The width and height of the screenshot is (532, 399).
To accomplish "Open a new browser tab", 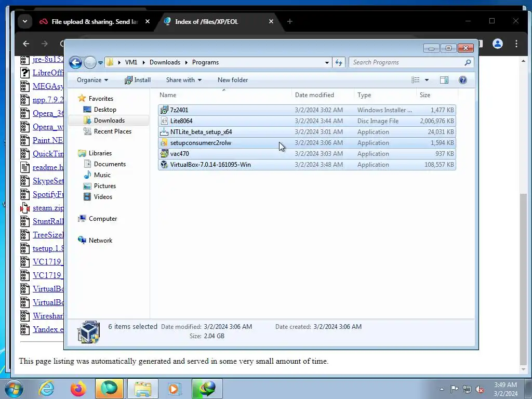I will coord(290,22).
